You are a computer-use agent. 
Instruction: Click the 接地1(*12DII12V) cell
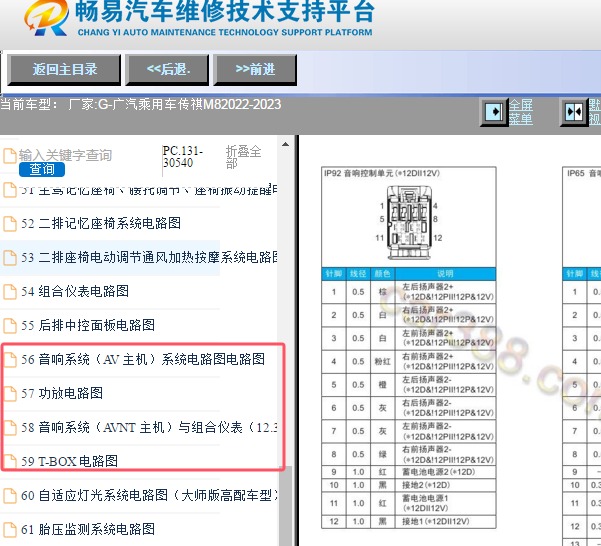click(445, 521)
